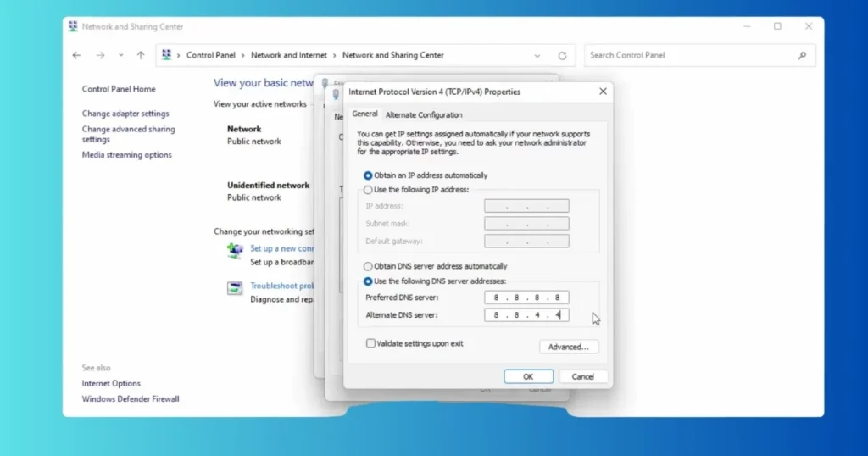Click the Set up a new connection icon
This screenshot has height=456, width=868.
(235, 251)
